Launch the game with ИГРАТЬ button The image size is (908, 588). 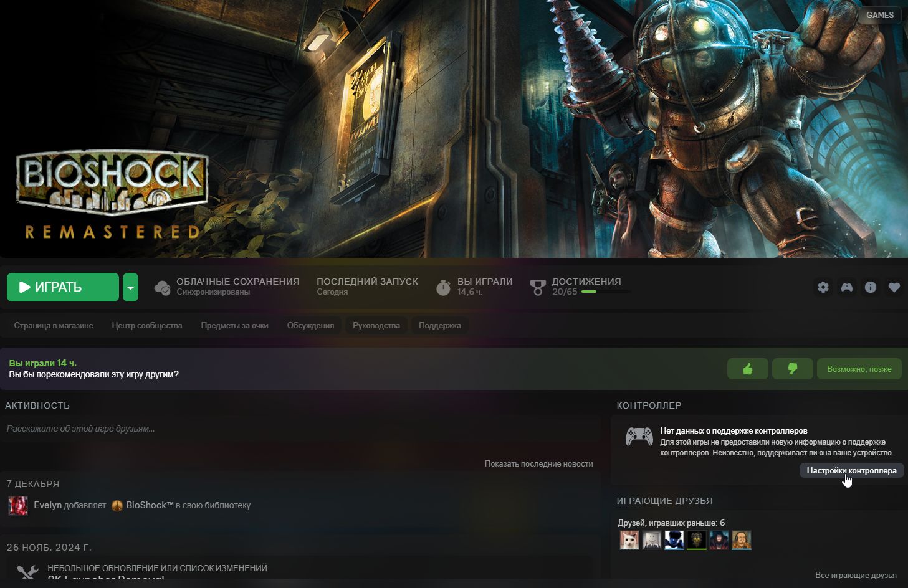63,287
